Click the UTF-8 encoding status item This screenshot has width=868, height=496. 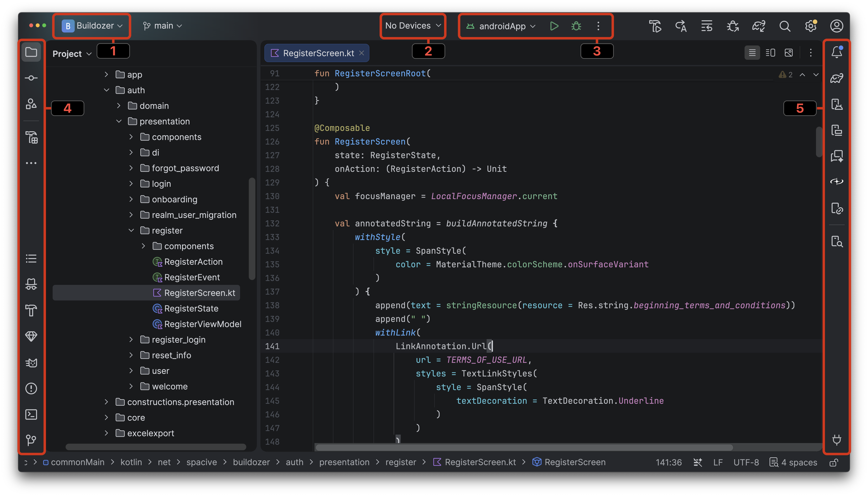click(x=746, y=462)
